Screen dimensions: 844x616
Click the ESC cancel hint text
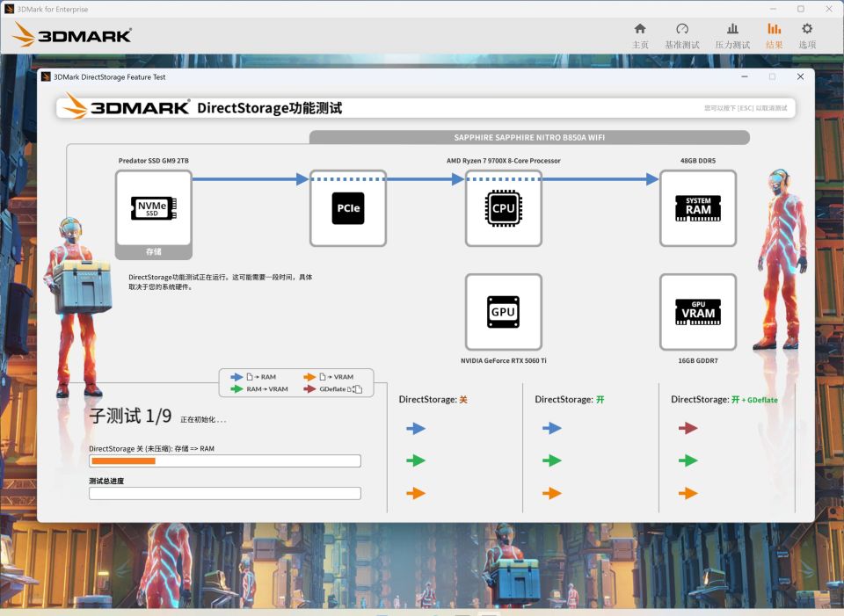coord(746,108)
